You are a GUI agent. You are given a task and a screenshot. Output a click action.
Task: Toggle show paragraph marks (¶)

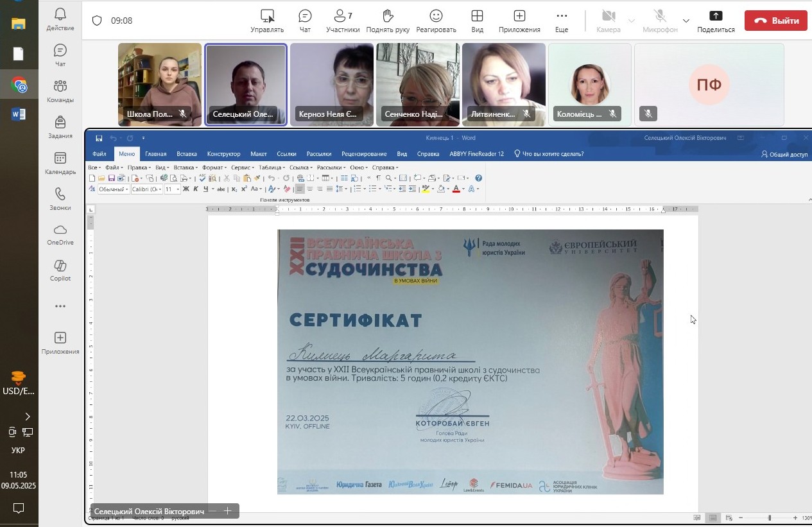(x=378, y=178)
